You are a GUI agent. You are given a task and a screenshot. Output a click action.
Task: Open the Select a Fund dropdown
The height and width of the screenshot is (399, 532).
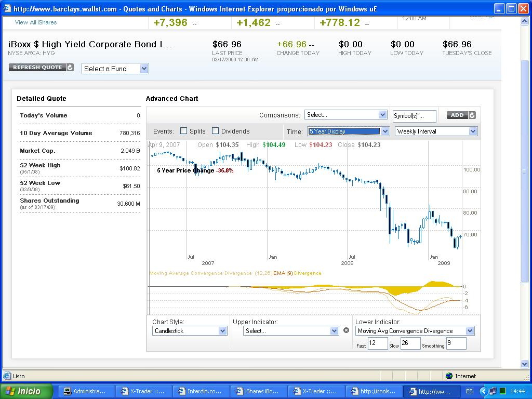click(x=115, y=69)
